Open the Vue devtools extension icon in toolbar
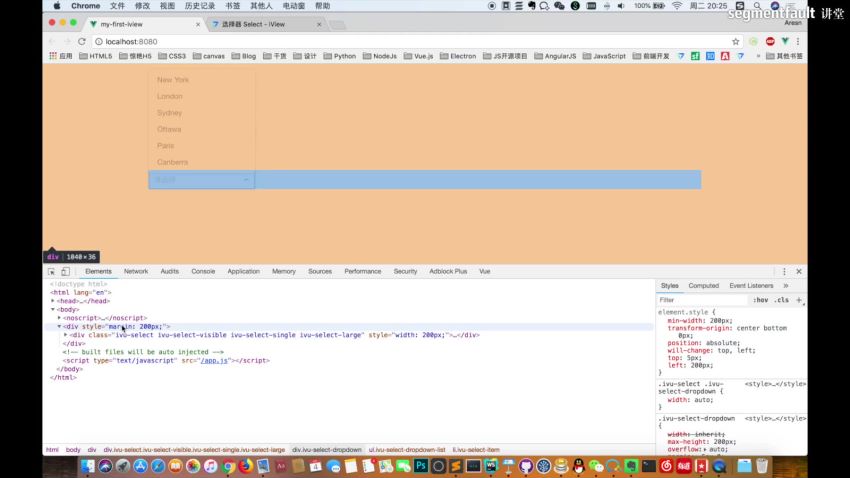This screenshot has height=478, width=850. point(785,41)
